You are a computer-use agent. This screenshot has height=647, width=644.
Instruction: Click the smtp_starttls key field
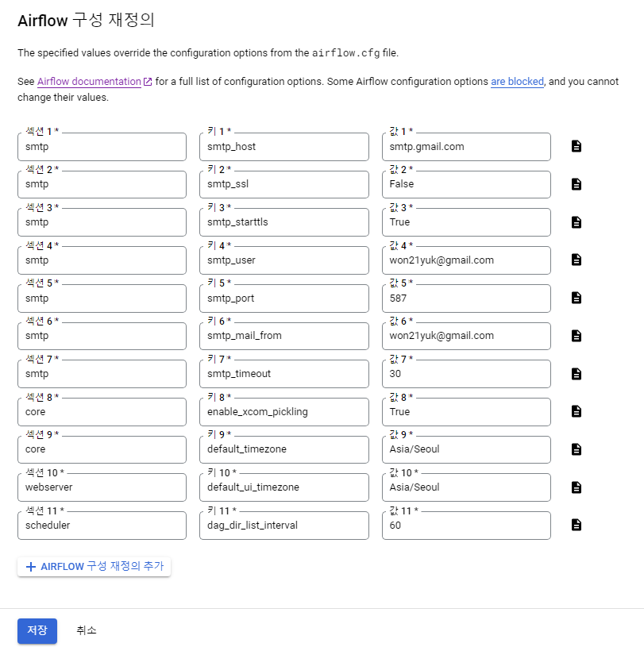(283, 222)
